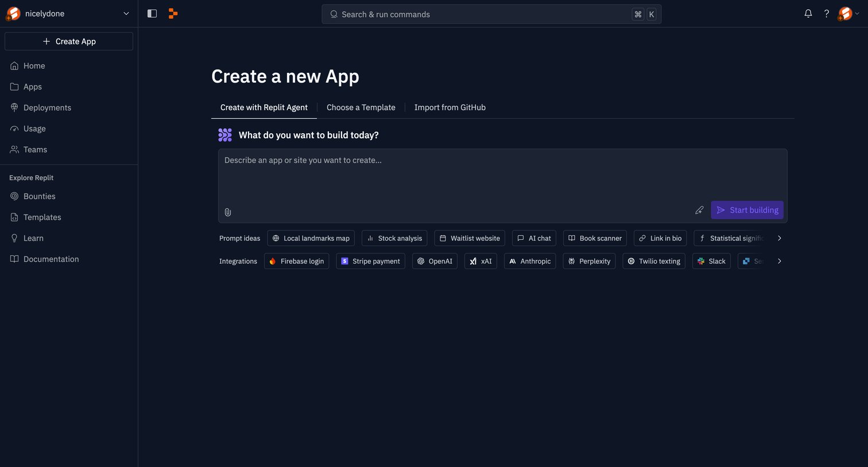868x467 pixels.
Task: Select xAI integration chip
Action: (x=480, y=261)
